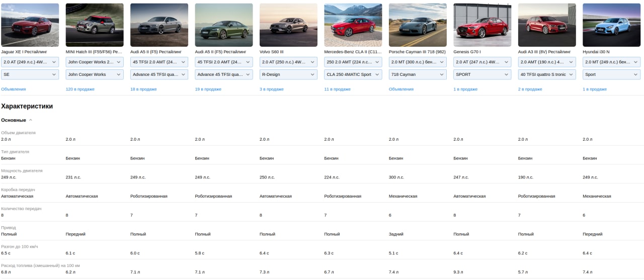Open the Porsche Cayman photo
This screenshot has width=644, height=280.
coord(418,25)
